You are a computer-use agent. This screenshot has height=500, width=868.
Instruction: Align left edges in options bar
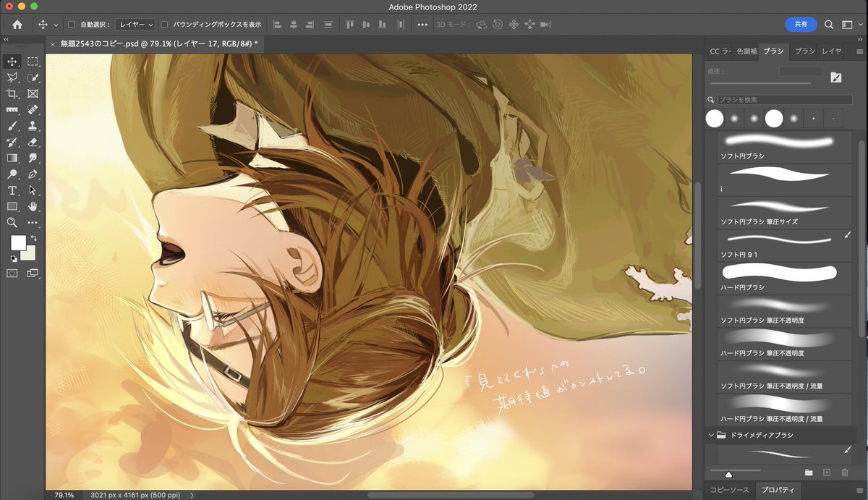click(x=277, y=25)
